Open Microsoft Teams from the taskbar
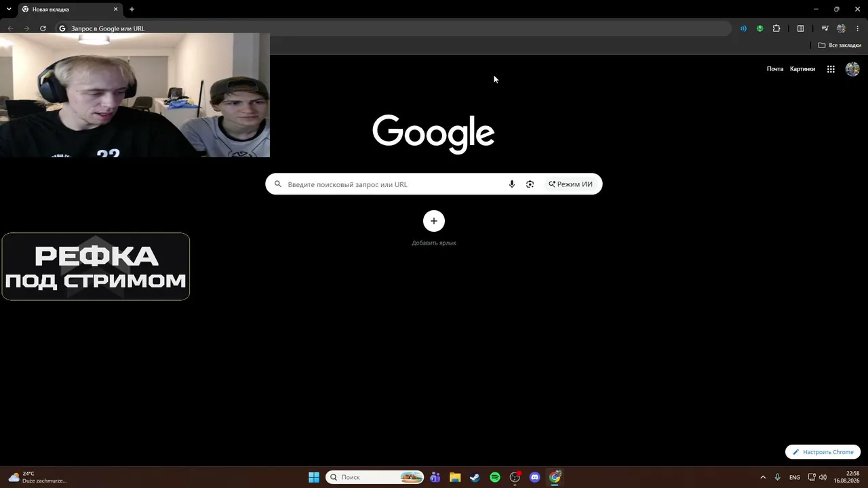868x488 pixels. tap(435, 477)
